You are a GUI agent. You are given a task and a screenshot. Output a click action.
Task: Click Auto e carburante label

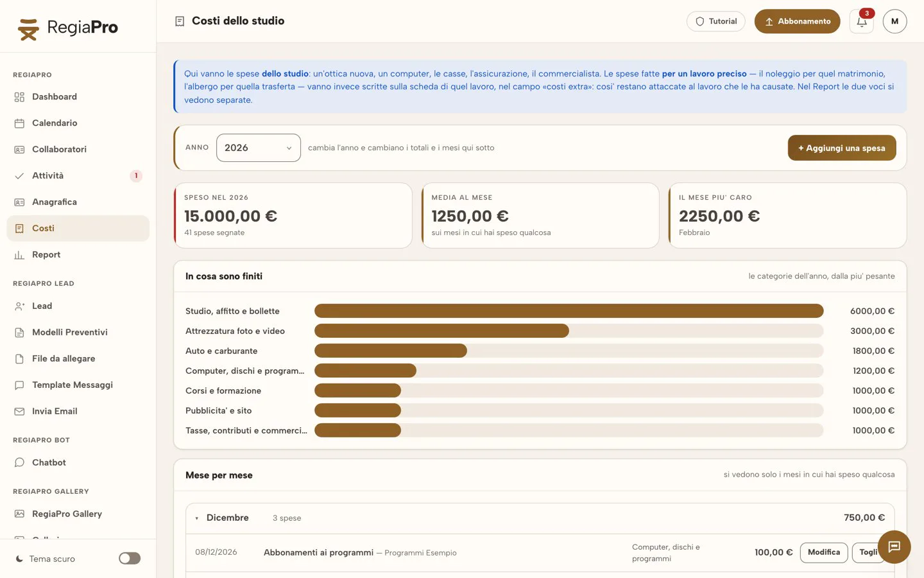pos(221,351)
